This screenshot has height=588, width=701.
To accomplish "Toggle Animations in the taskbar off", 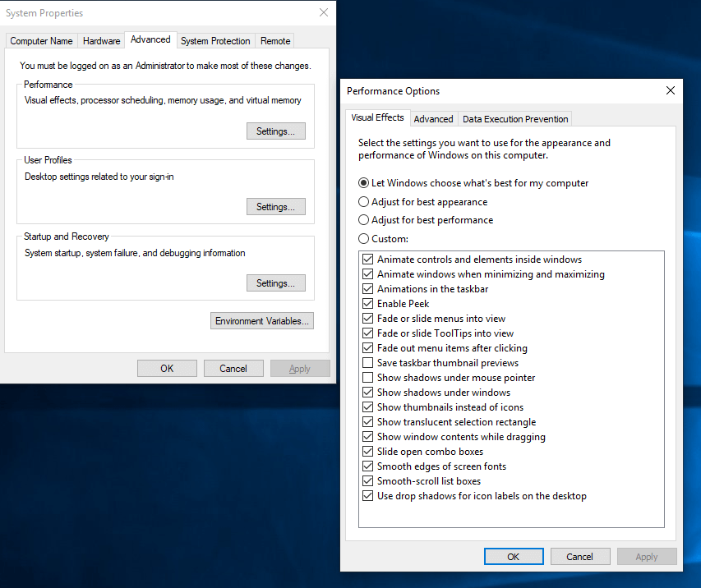I will click(x=367, y=288).
